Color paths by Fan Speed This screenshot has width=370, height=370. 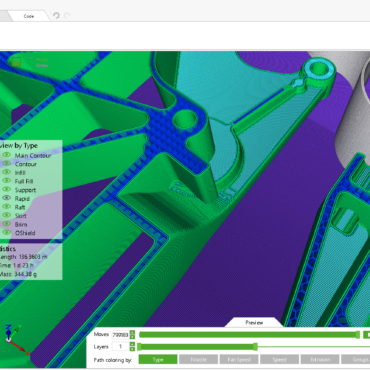click(x=239, y=359)
